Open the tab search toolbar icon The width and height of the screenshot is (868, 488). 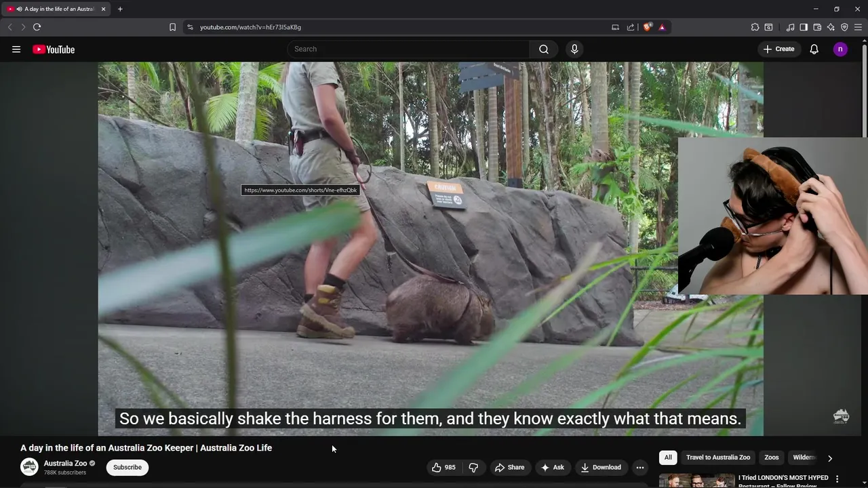click(768, 27)
